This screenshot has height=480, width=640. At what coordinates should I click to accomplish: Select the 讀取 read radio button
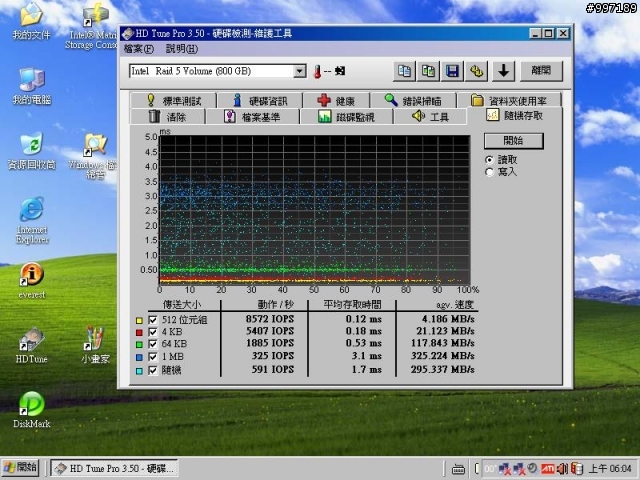pyautogui.click(x=489, y=160)
